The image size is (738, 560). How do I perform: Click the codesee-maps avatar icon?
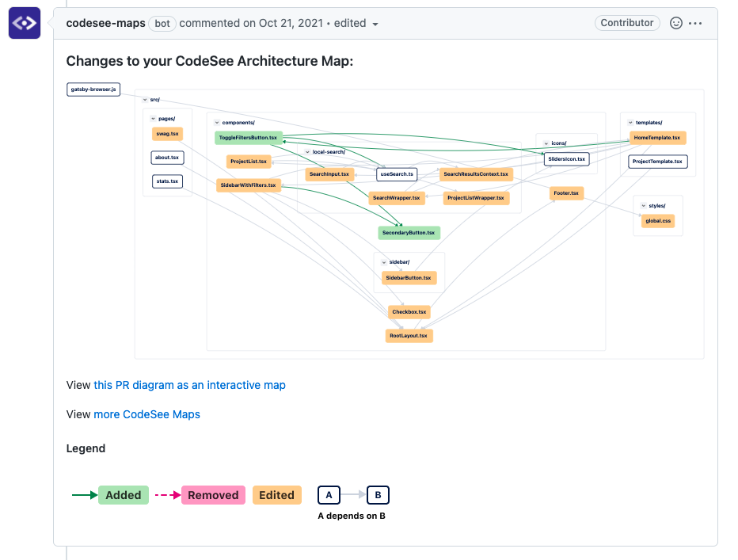pyautogui.click(x=25, y=23)
